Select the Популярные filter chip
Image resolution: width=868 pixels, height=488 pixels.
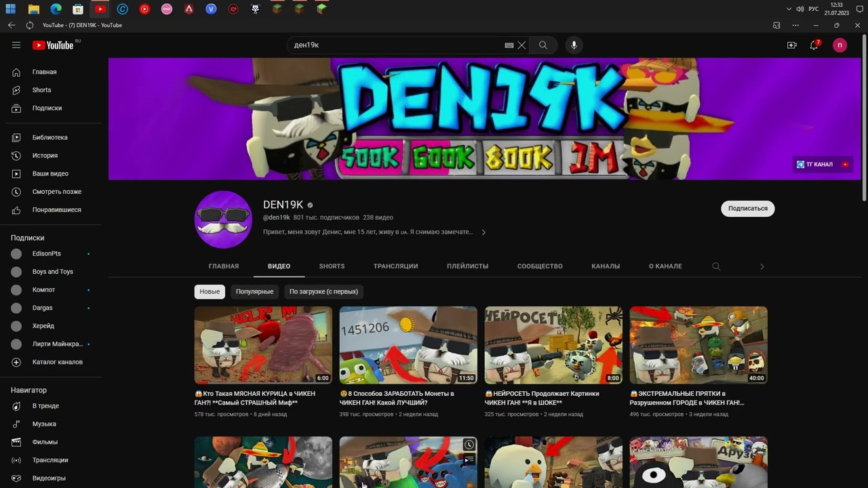255,291
